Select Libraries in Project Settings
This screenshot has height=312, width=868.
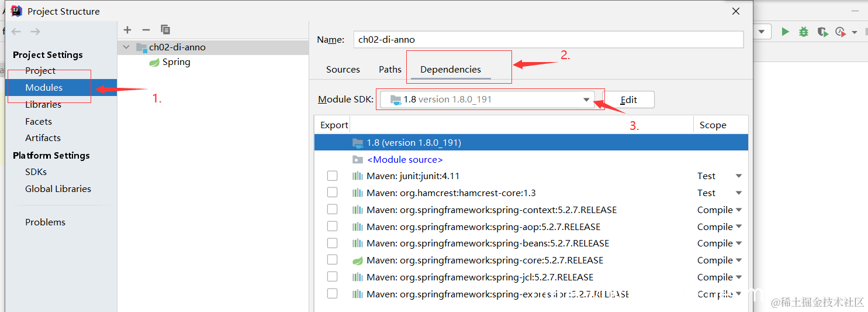[43, 105]
